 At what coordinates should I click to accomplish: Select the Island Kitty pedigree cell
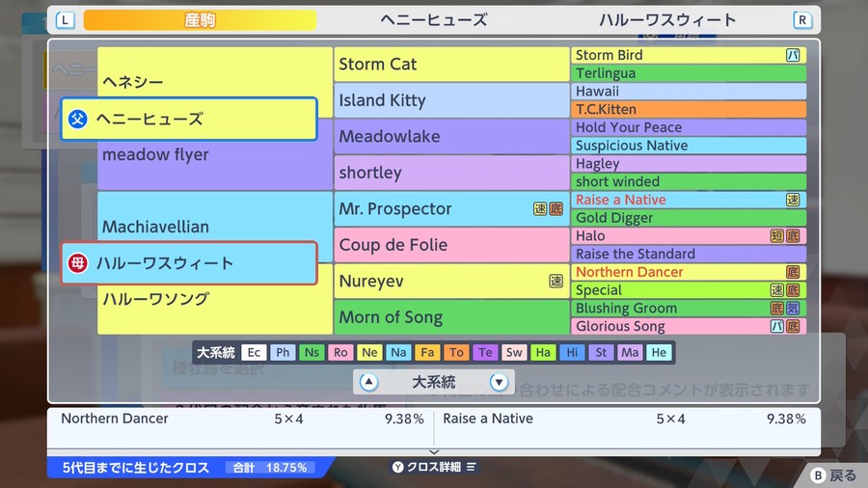(451, 100)
